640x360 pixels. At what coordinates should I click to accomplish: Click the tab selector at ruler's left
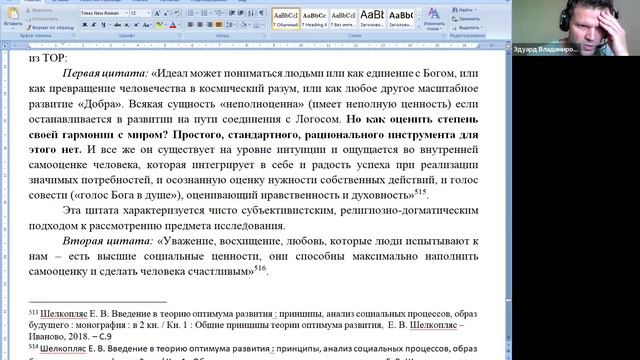tap(5, 46)
